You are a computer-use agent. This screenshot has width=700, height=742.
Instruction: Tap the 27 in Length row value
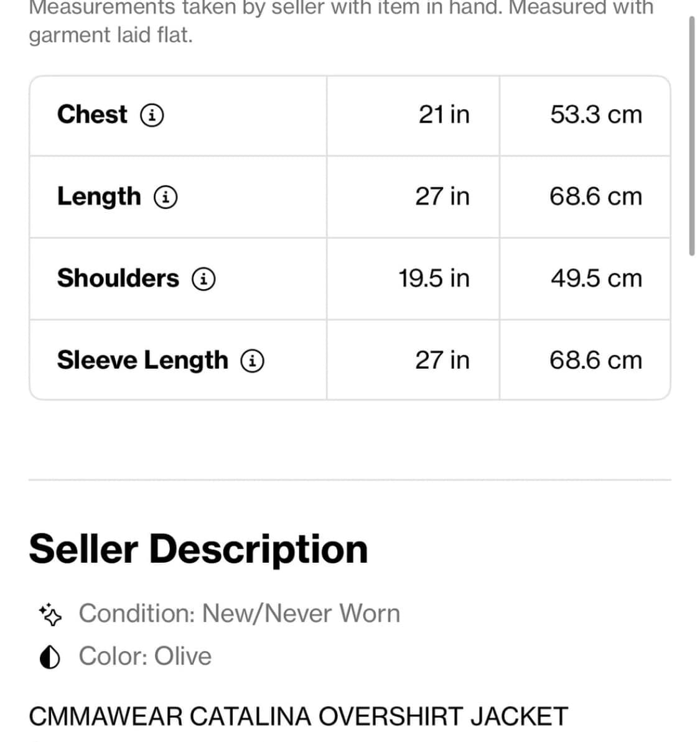pos(442,197)
